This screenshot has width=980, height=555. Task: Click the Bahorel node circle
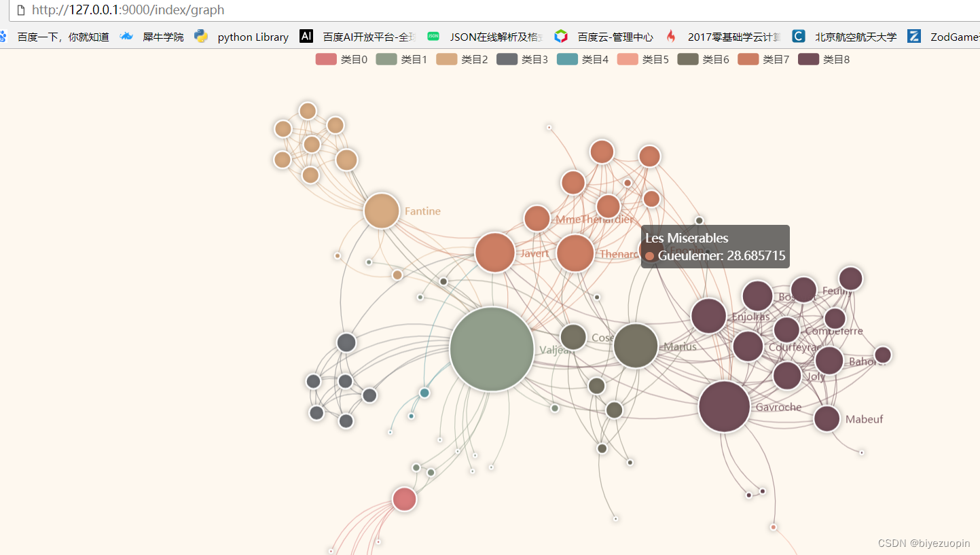(x=829, y=361)
